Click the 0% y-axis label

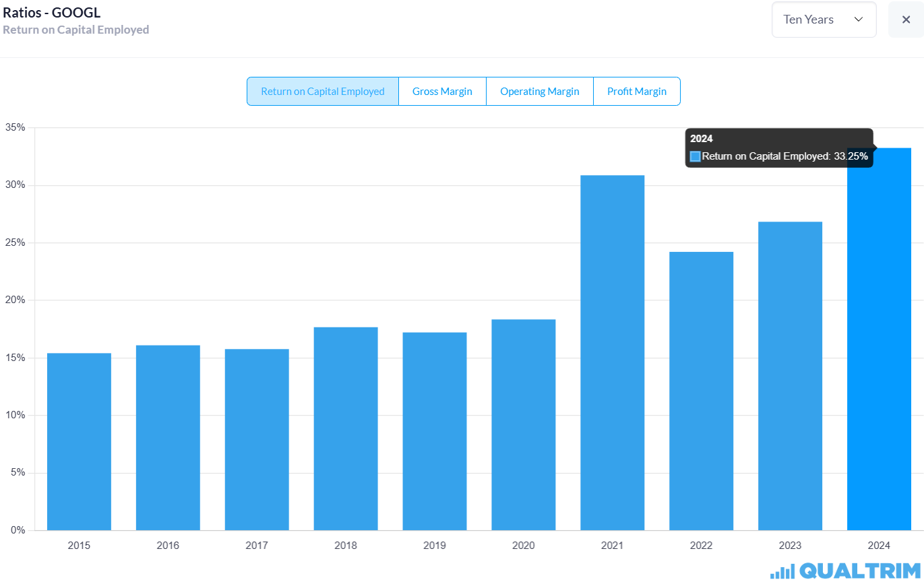[x=18, y=530]
